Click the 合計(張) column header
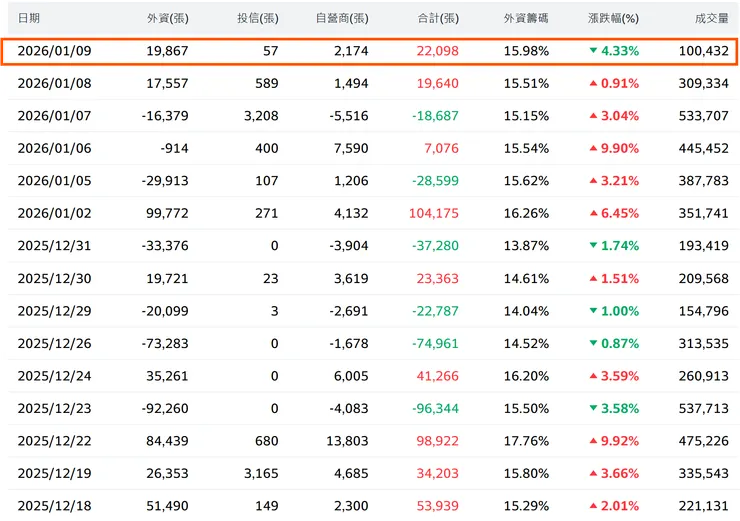Screen dimensions: 740x521 click(437, 18)
